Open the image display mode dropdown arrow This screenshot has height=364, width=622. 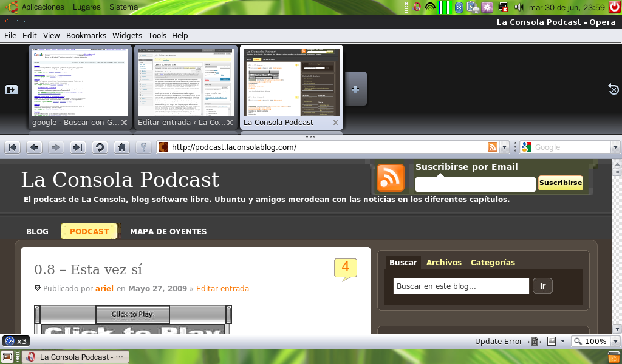tap(562, 341)
